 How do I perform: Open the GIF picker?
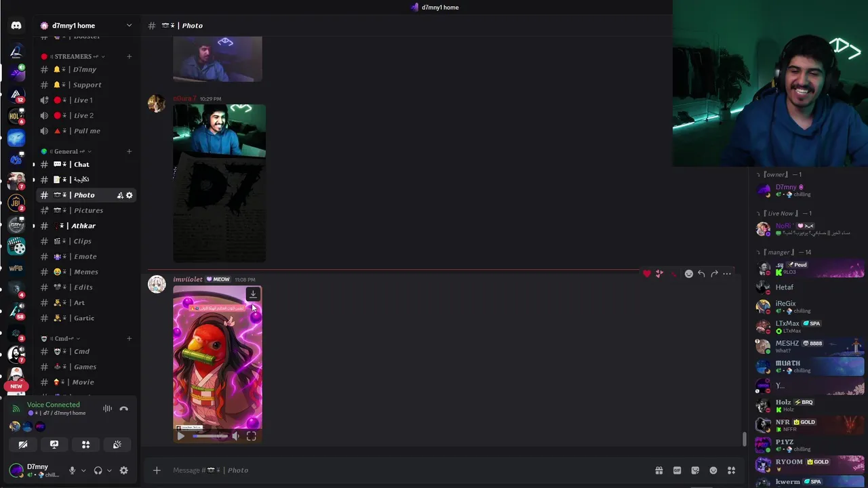pyautogui.click(x=677, y=470)
